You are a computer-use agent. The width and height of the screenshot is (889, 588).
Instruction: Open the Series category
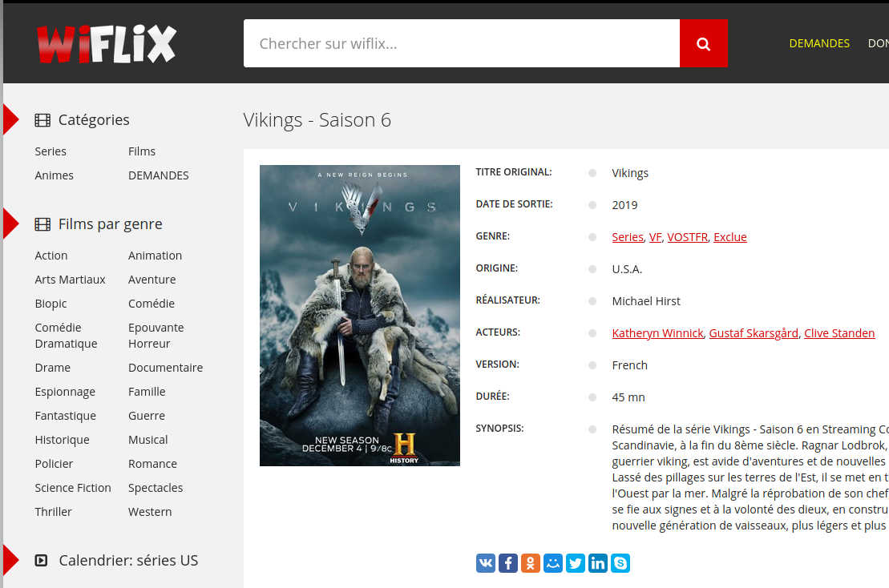51,151
